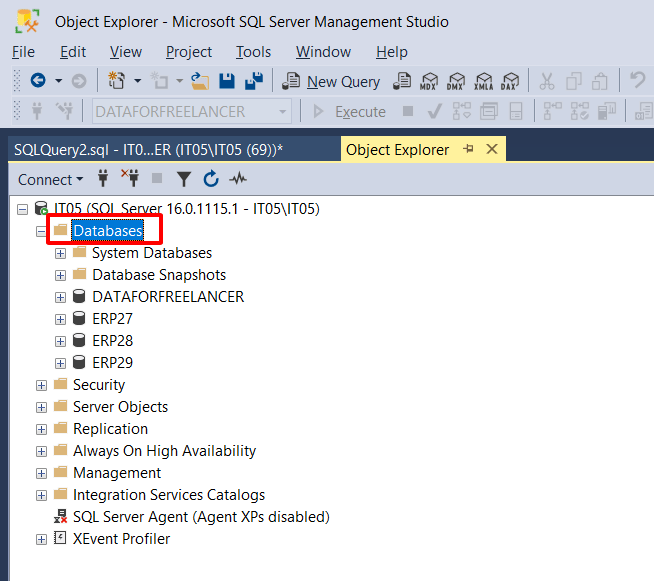Screen dimensions: 654x581
Task: Expand the Management folder
Action: click(x=41, y=473)
